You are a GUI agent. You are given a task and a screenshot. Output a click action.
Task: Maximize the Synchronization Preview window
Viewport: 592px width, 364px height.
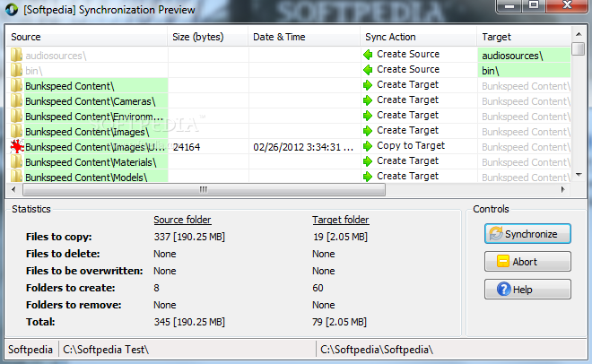(x=534, y=5)
